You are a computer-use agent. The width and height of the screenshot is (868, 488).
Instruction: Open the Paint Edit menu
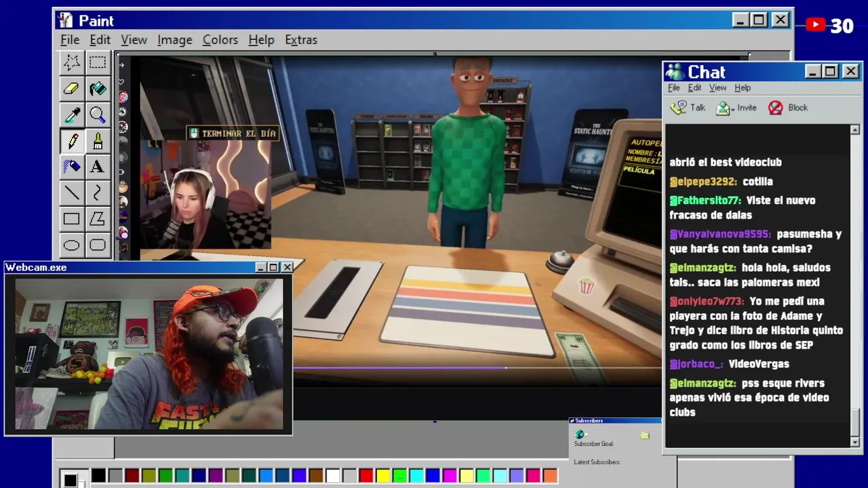100,40
